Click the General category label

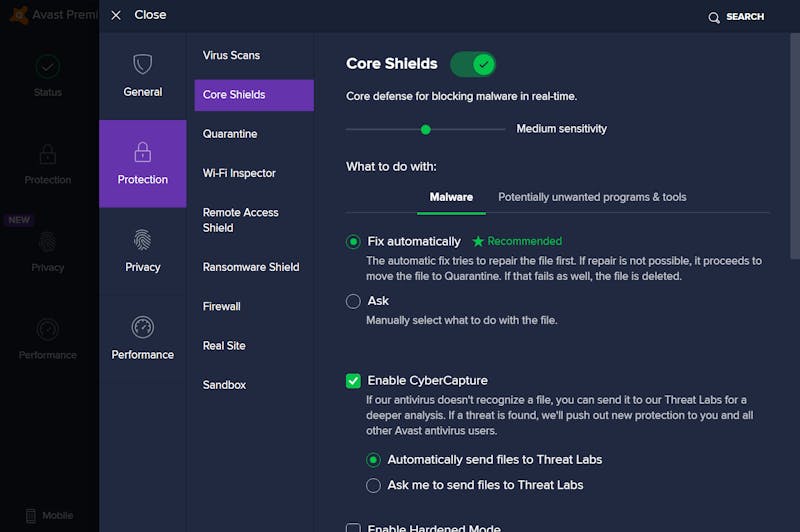pyautogui.click(x=142, y=92)
